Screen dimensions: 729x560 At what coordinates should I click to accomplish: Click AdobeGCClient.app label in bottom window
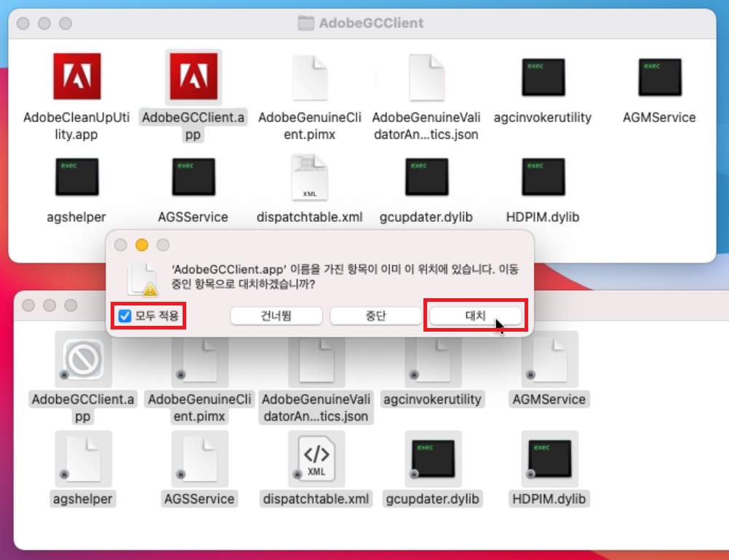pyautogui.click(x=83, y=407)
